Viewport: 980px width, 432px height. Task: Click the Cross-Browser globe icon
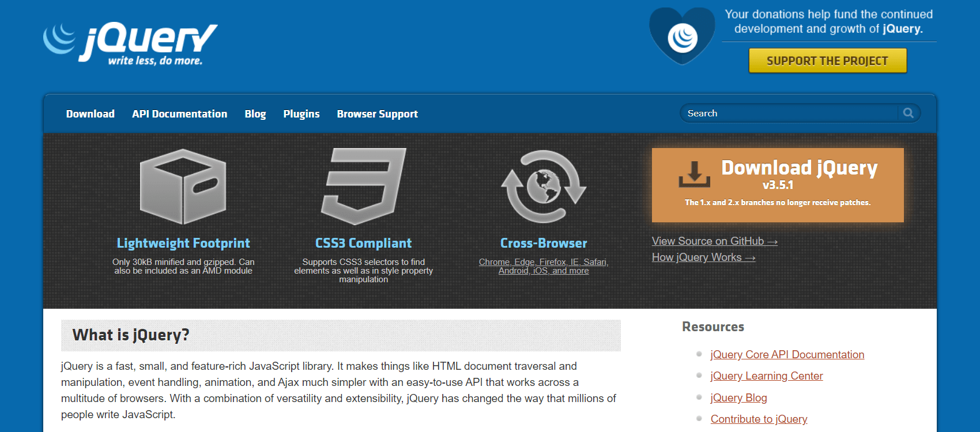pos(543,187)
